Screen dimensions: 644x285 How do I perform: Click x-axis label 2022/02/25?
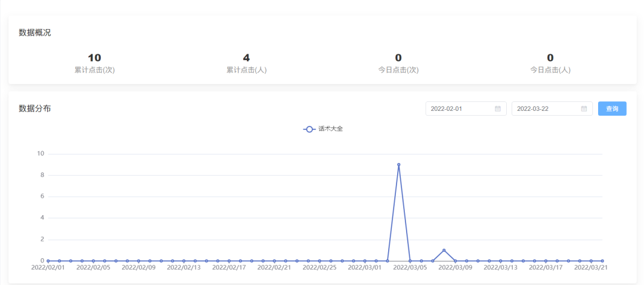coord(320,268)
